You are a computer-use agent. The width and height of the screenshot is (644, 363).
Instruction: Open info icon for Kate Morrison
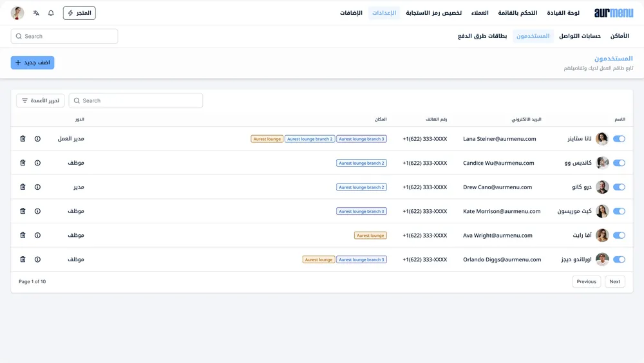click(37, 211)
